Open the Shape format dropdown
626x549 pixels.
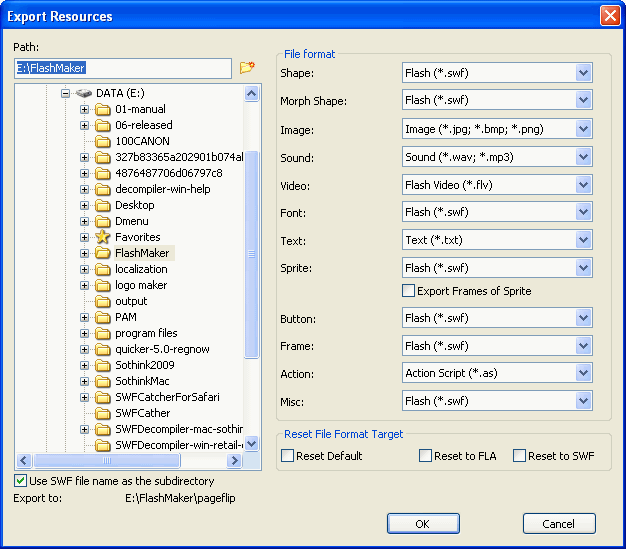pos(583,73)
